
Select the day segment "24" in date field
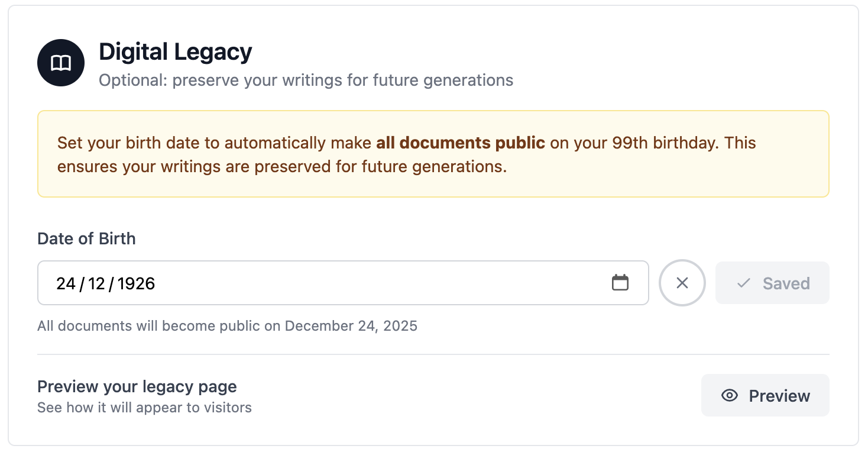[x=66, y=283]
